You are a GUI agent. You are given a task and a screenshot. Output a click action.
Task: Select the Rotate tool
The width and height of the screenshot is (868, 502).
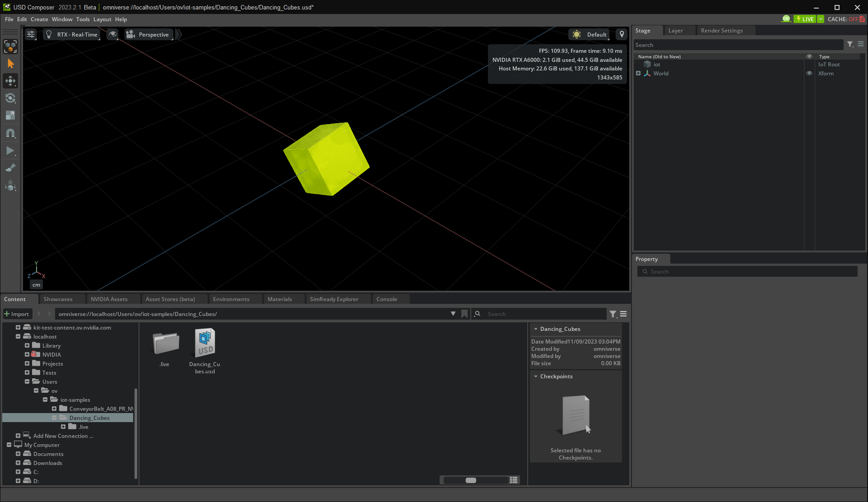point(10,98)
